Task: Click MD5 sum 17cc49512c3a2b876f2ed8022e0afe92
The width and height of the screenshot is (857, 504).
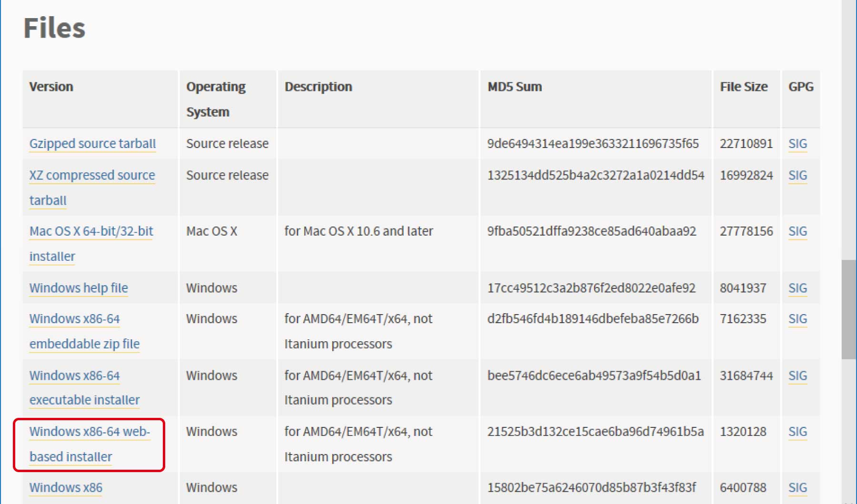Action: point(591,288)
